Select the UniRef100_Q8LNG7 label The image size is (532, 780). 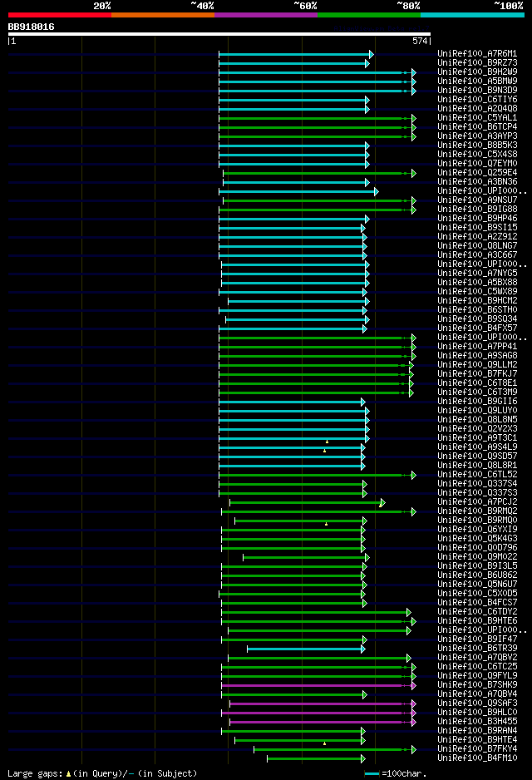477,246
